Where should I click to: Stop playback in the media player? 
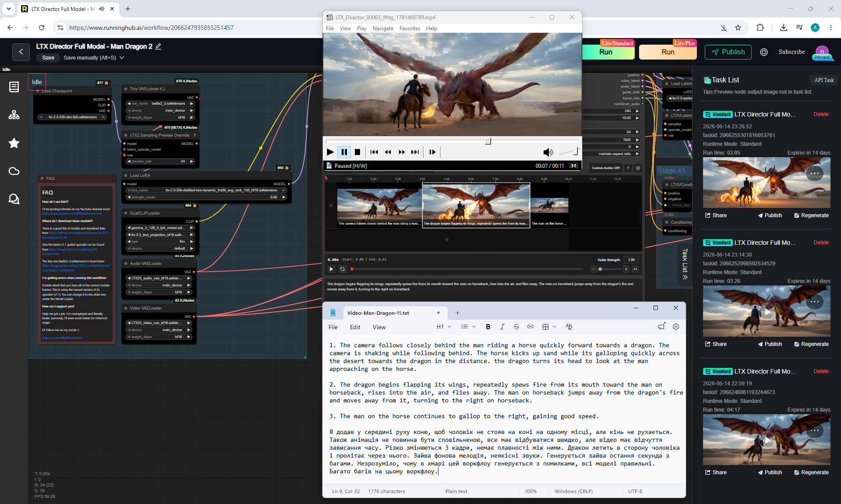click(x=357, y=152)
